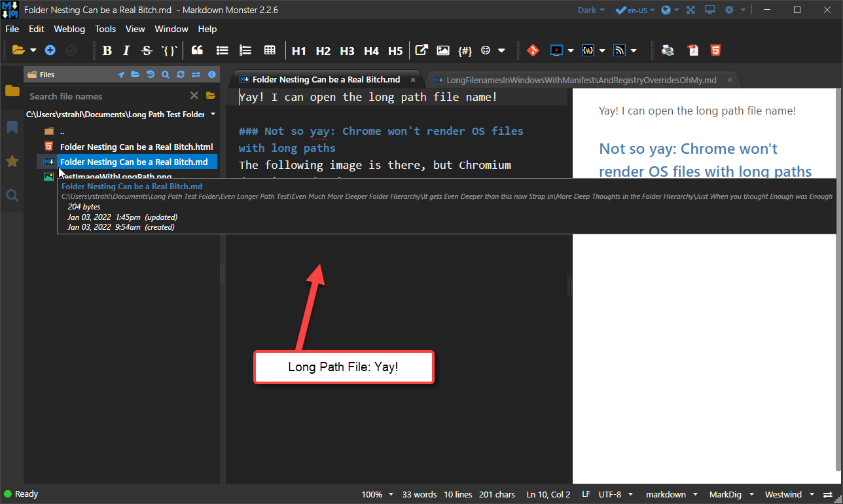Open the Weblog menu
Viewport: 843px width, 504px height.
pyautogui.click(x=70, y=29)
